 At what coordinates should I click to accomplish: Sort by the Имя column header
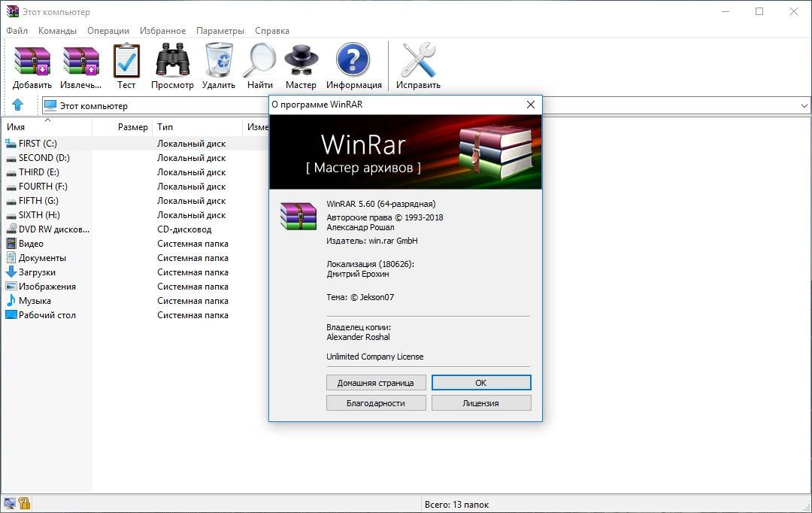[47, 127]
